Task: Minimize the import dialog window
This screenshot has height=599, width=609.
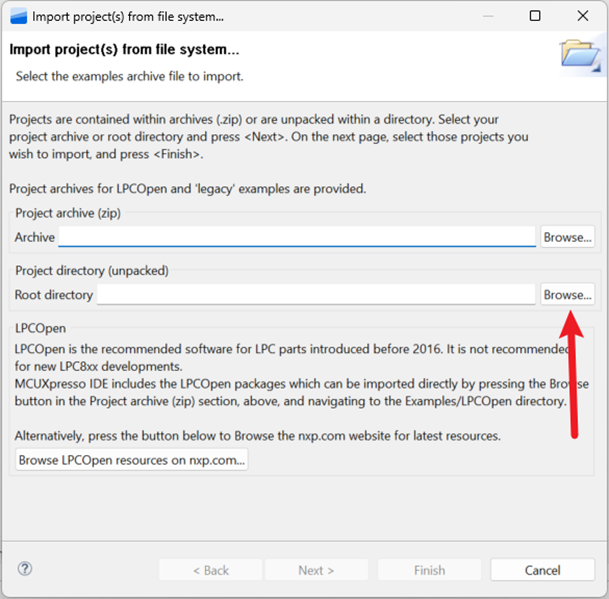Action: point(488,16)
